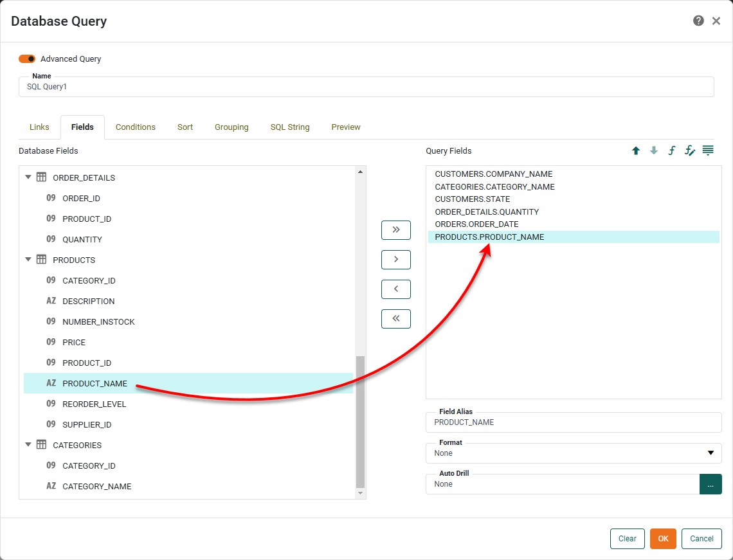Move selected query field down with down arrow
This screenshot has width=733, height=560.
pos(654,150)
